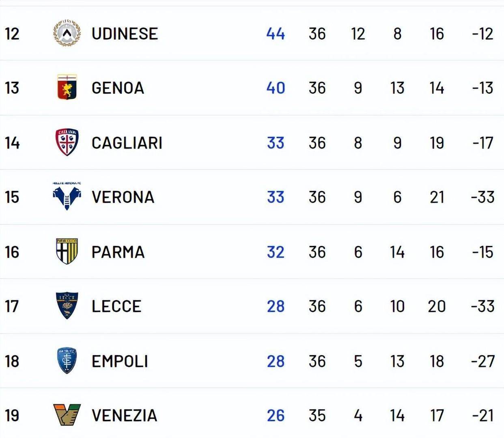
Task: Click the Genoa club crest
Action: coord(67,87)
